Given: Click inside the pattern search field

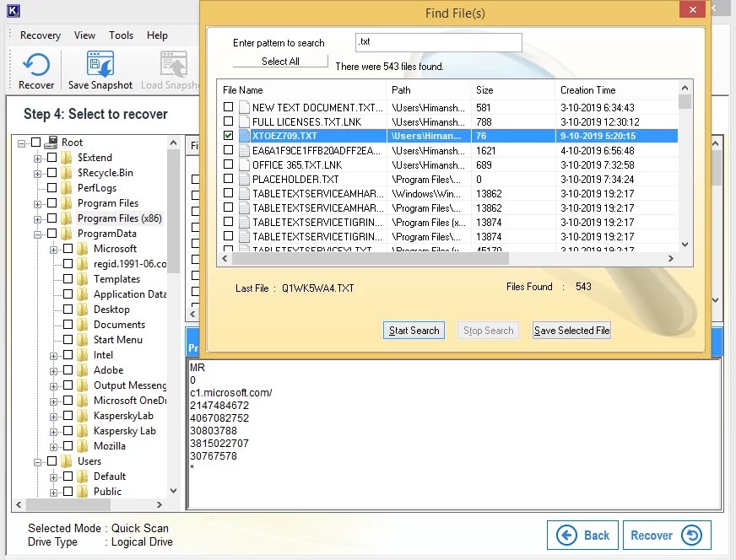Looking at the screenshot, I should coord(438,41).
